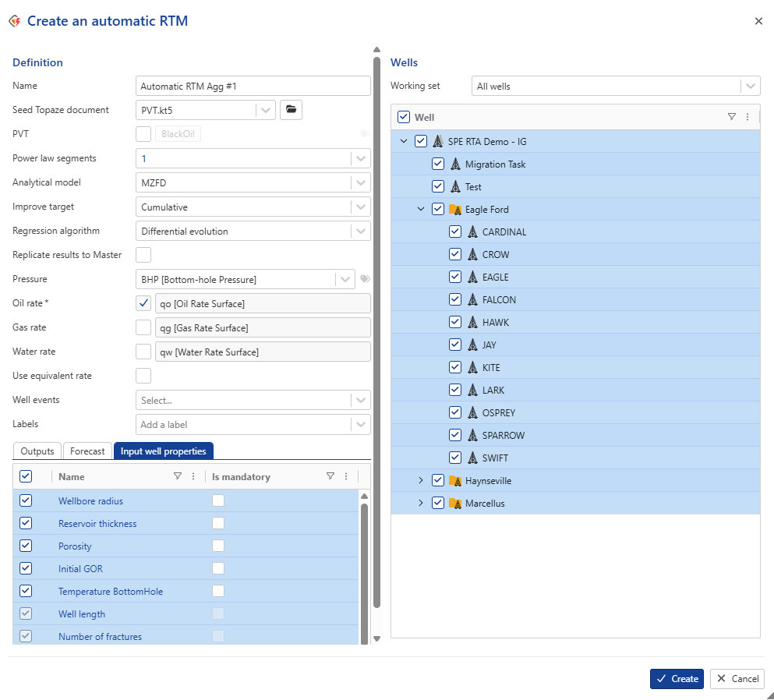774x700 pixels.
Task: Switch to the Forecast tab
Action: pos(87,451)
